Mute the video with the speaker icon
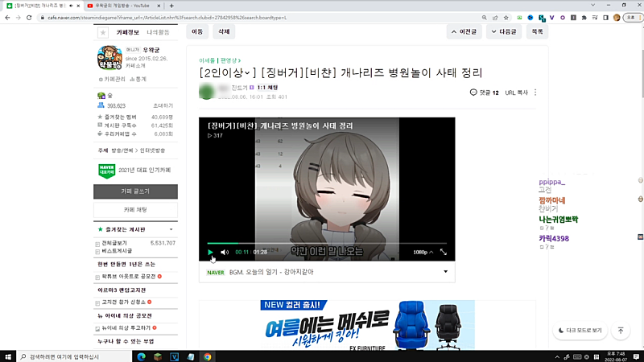Viewport: 644px width, 362px height. pyautogui.click(x=225, y=252)
